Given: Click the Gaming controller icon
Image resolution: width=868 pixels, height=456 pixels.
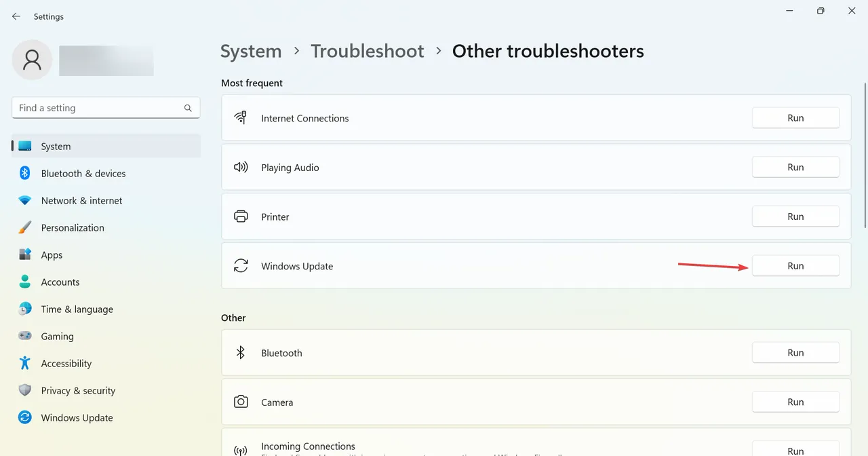Looking at the screenshot, I should [25, 337].
